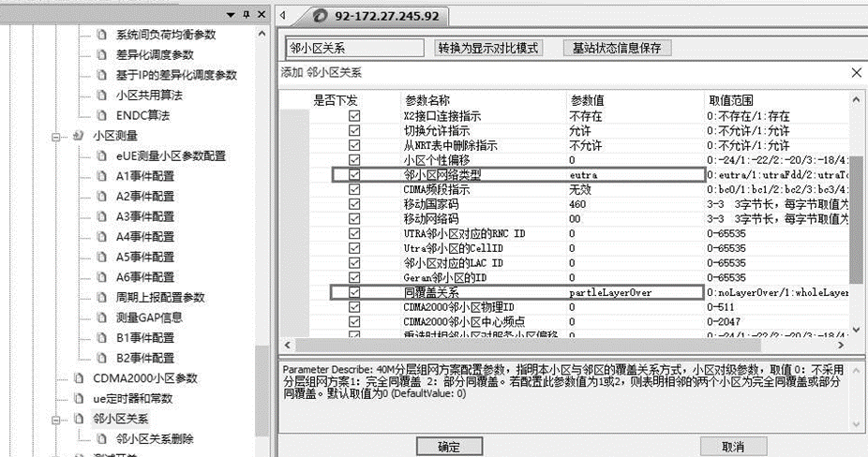Toggle checkbox for CDMA频段指示
Screen dimensions: 868x457
pyautogui.click(x=354, y=189)
